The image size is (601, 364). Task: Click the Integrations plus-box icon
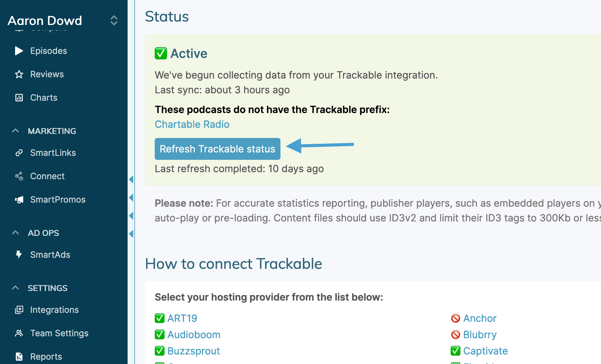pyautogui.click(x=19, y=310)
